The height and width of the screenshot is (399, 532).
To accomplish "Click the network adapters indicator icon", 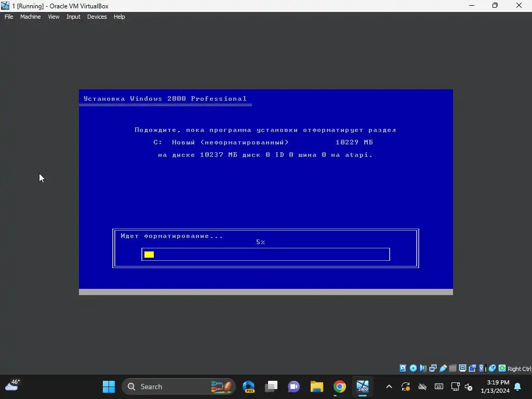I will pyautogui.click(x=433, y=368).
